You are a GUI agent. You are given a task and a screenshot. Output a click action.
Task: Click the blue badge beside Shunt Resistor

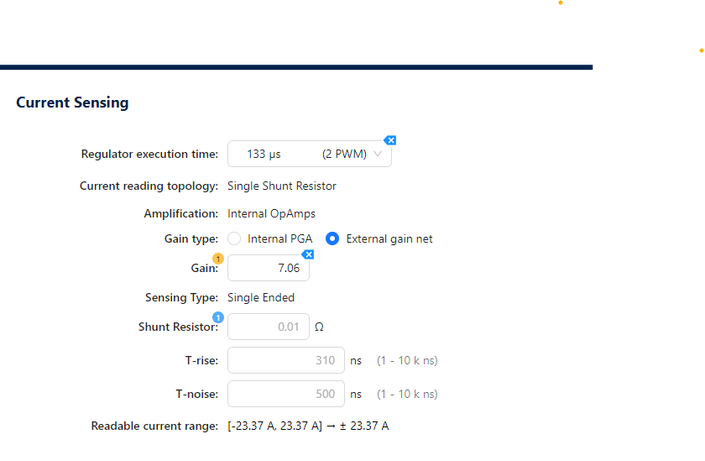point(218,318)
